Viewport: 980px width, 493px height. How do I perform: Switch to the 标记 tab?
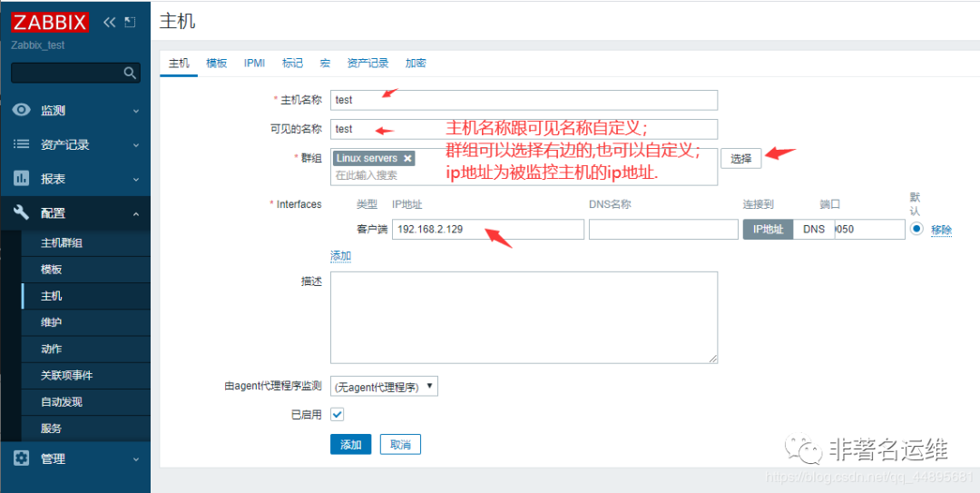coord(292,64)
